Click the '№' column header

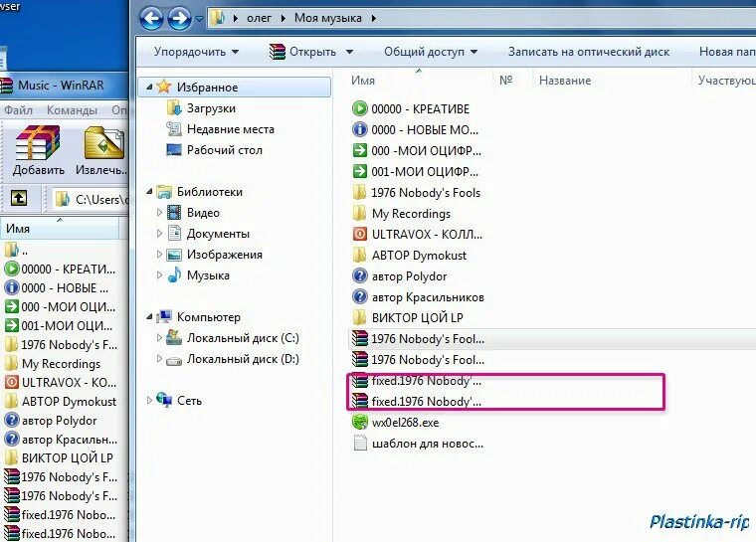point(505,80)
